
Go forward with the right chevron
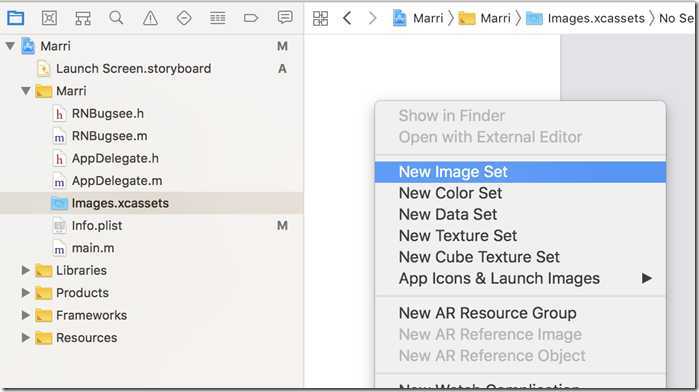[x=373, y=18]
